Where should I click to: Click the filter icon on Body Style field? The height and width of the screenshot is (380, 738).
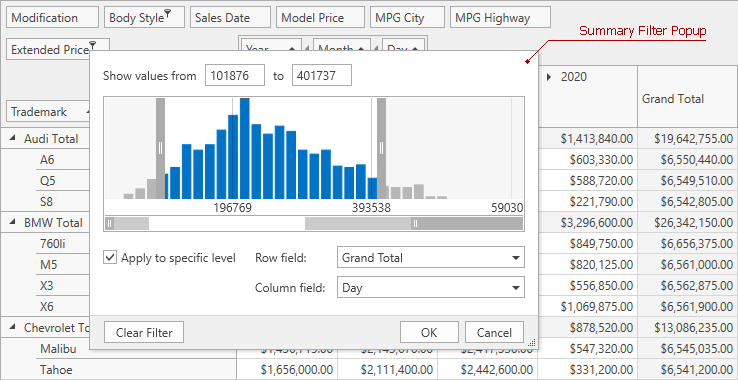coord(168,13)
